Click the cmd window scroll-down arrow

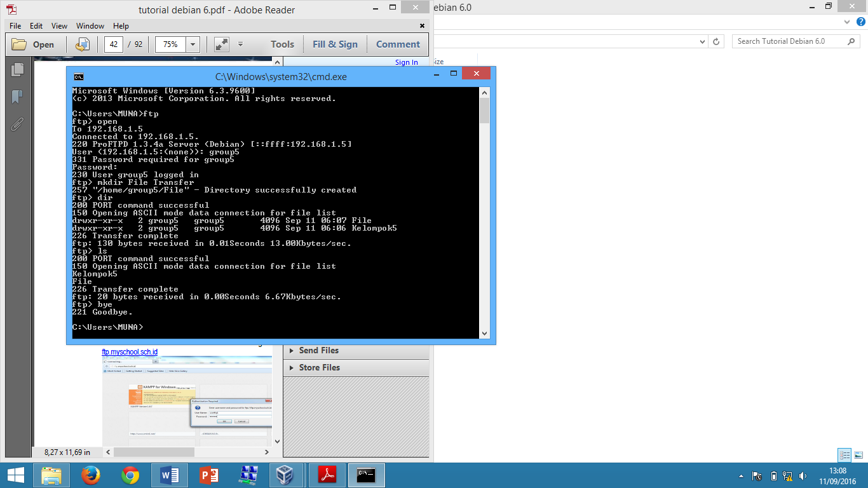484,333
